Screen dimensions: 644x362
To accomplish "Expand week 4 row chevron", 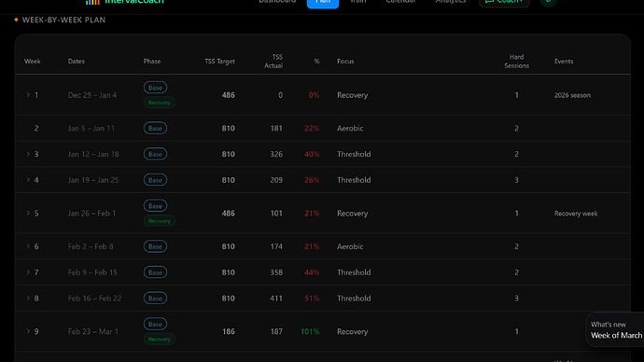I will click(28, 180).
